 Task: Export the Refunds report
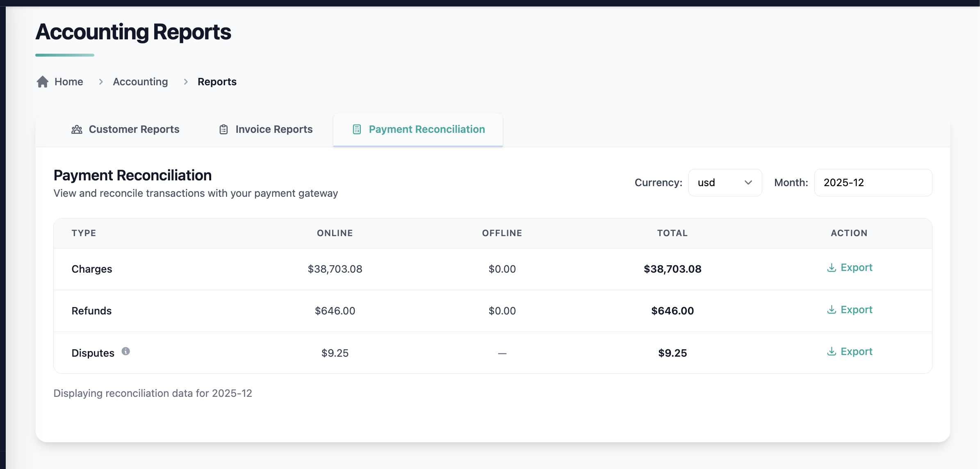(x=856, y=310)
